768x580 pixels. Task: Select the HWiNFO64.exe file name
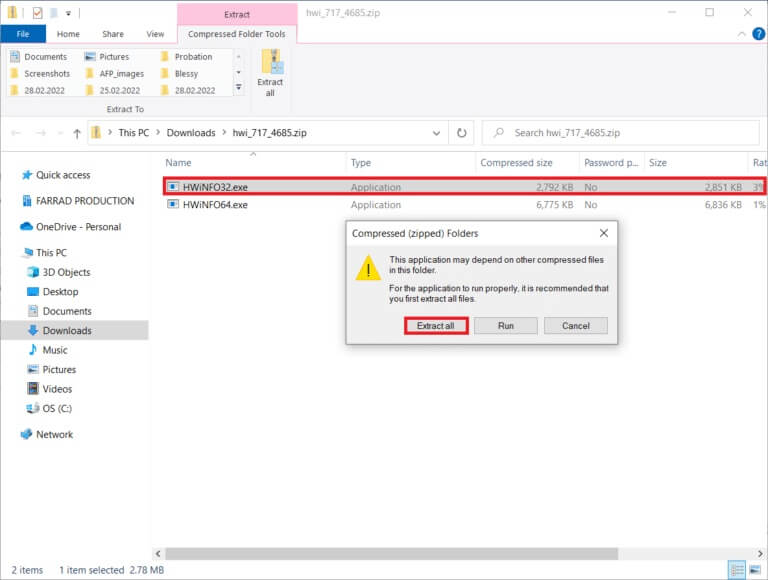[x=215, y=205]
